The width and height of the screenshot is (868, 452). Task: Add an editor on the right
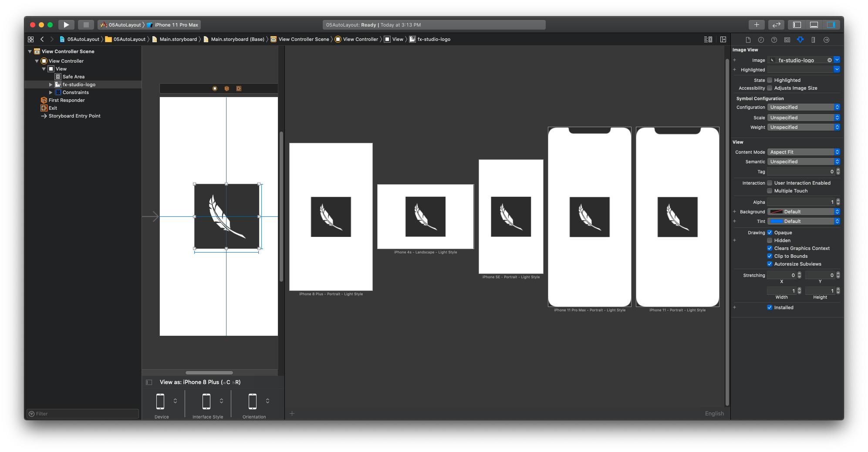tap(723, 39)
